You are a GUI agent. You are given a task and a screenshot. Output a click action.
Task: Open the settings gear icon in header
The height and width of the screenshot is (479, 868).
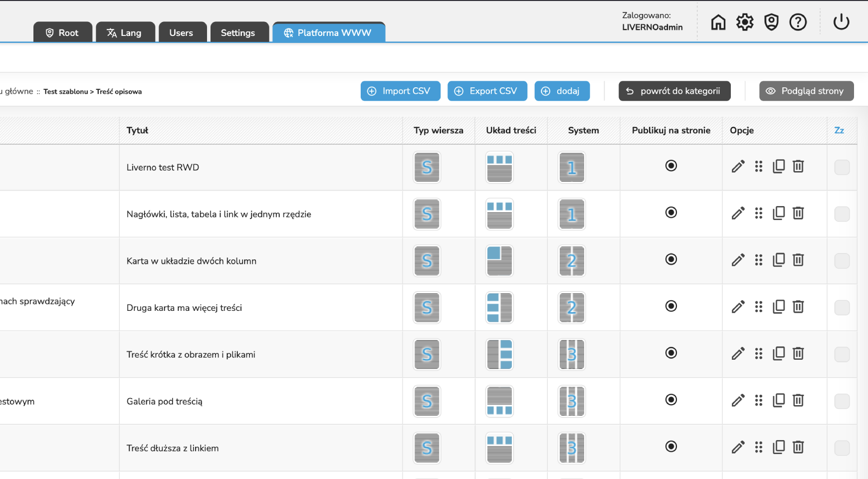(745, 22)
